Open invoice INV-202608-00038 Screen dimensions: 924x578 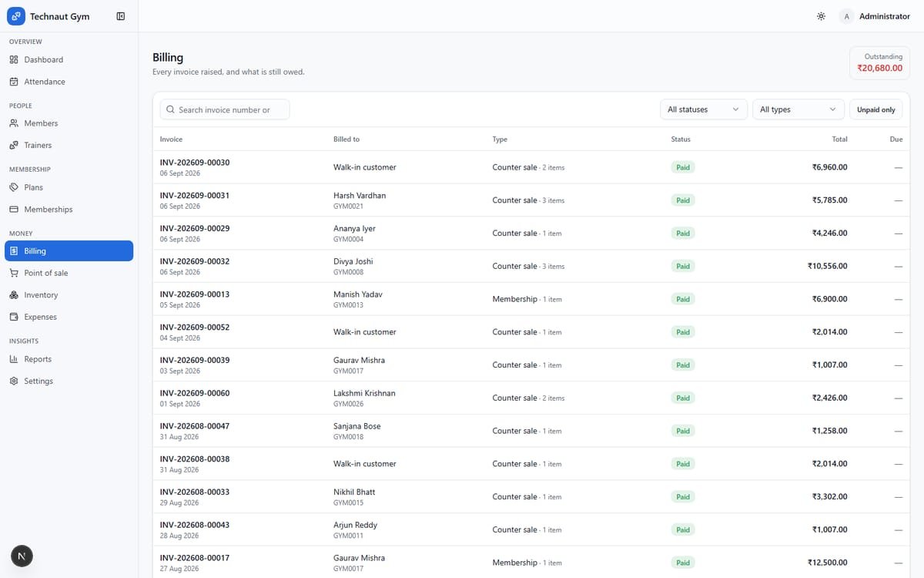tap(195, 459)
